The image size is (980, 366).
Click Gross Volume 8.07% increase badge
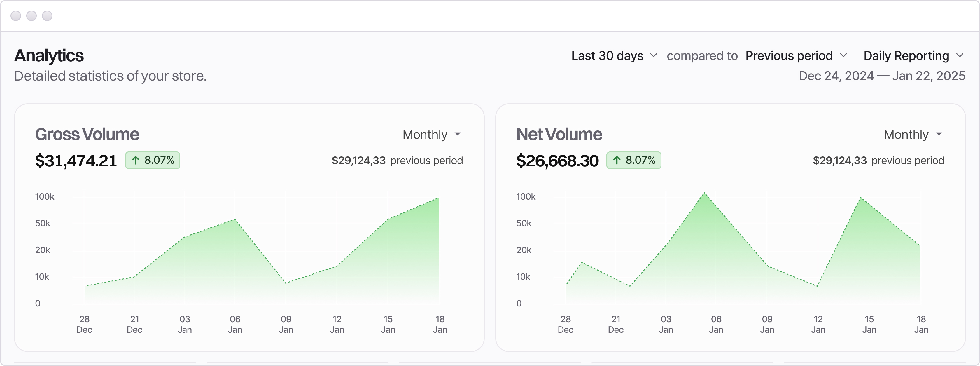click(153, 160)
